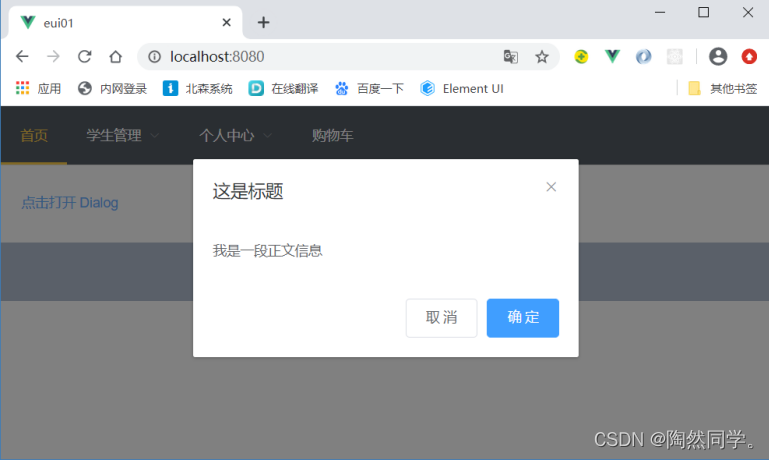
Task: Click the browser home icon
Action: pyautogui.click(x=116, y=56)
